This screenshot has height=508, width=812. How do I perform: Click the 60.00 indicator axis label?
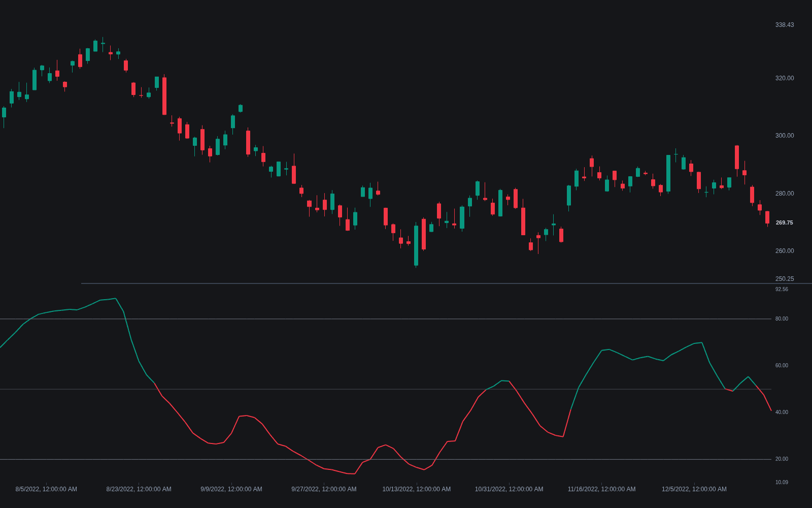tap(782, 366)
